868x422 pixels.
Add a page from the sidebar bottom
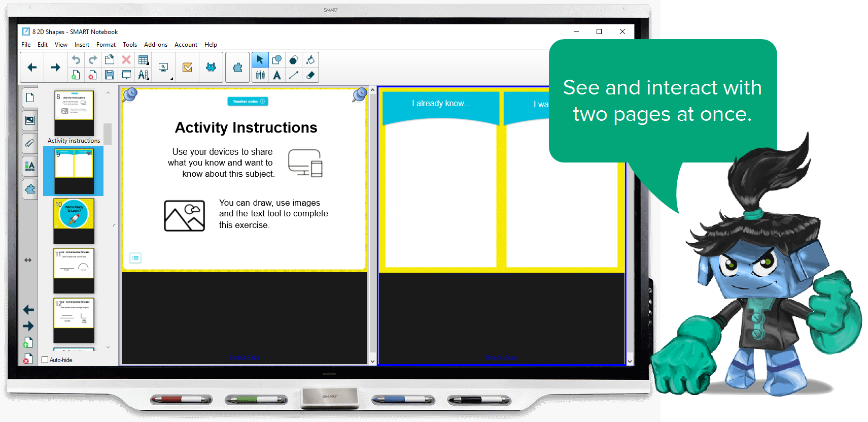click(x=28, y=343)
